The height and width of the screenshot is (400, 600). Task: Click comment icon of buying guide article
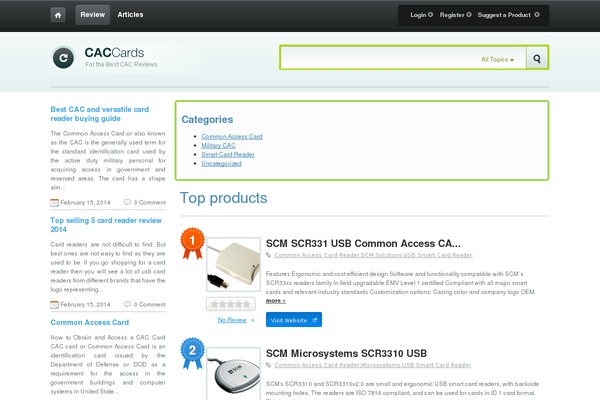coord(127,202)
